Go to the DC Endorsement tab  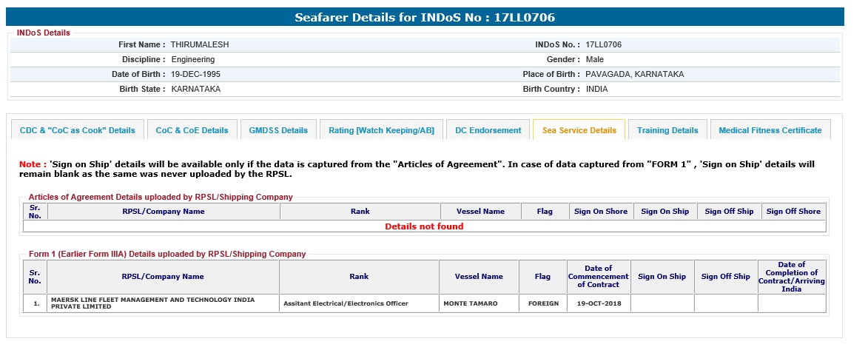click(488, 130)
